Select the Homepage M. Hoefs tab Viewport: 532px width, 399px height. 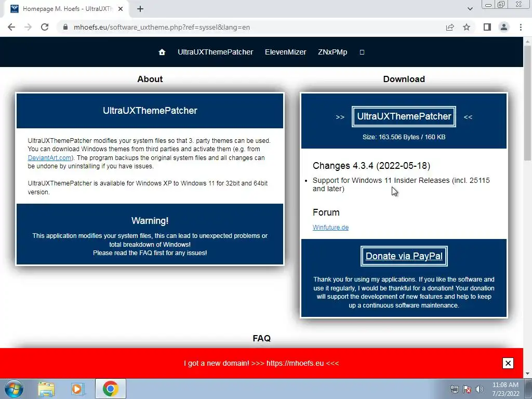66,9
